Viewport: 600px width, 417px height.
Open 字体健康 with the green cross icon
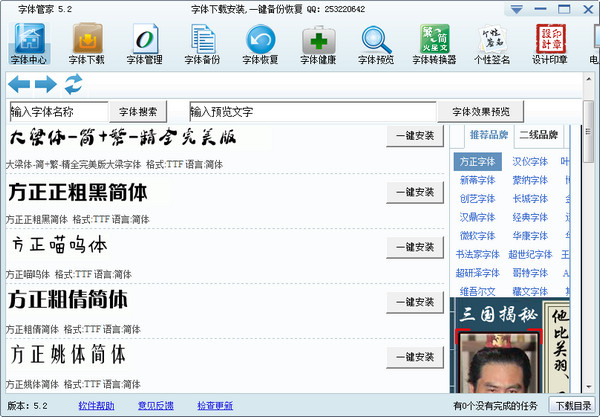coord(319,43)
